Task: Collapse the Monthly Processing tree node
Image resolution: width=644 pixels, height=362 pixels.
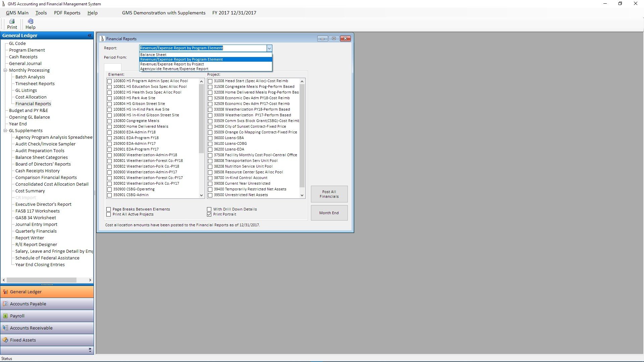Action: (x=5, y=70)
